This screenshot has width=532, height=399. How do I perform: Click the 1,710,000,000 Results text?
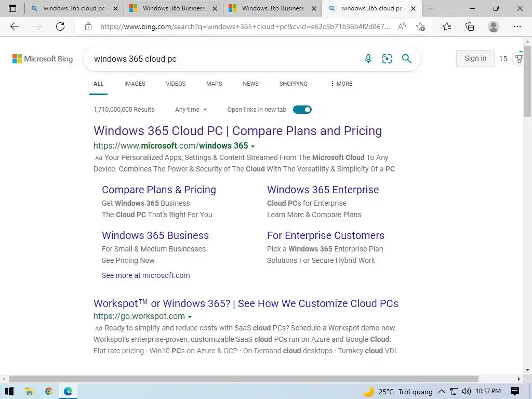tap(124, 110)
